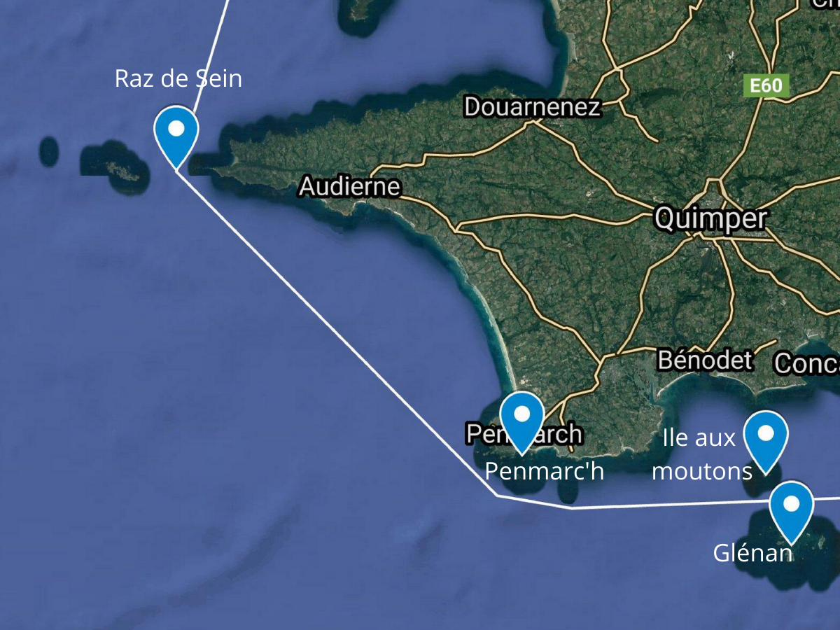Click the Quimper city label

coord(710,218)
